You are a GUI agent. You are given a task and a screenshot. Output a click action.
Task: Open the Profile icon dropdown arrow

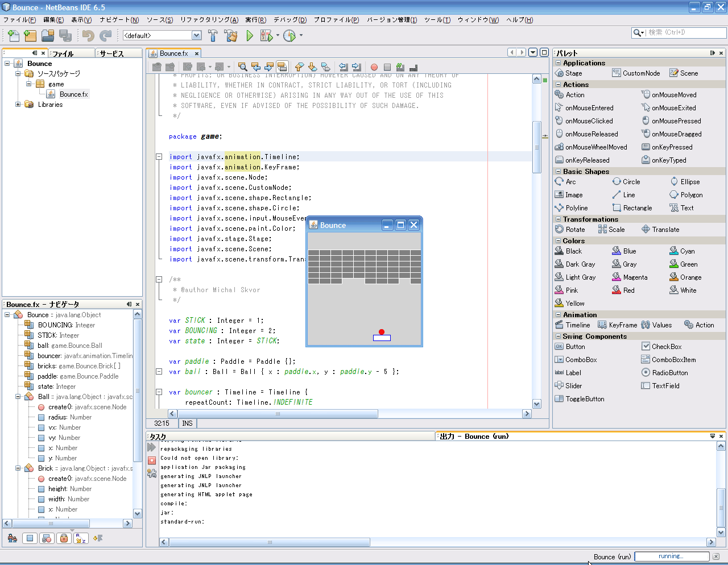click(301, 36)
